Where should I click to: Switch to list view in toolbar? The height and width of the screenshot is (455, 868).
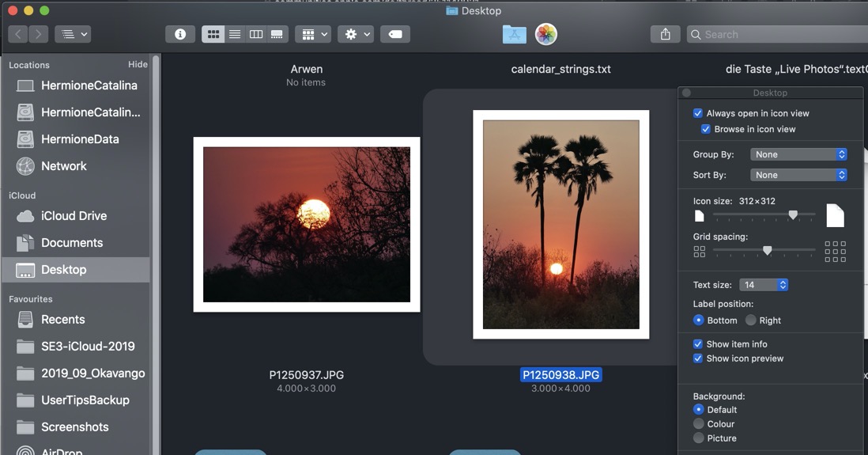click(235, 34)
